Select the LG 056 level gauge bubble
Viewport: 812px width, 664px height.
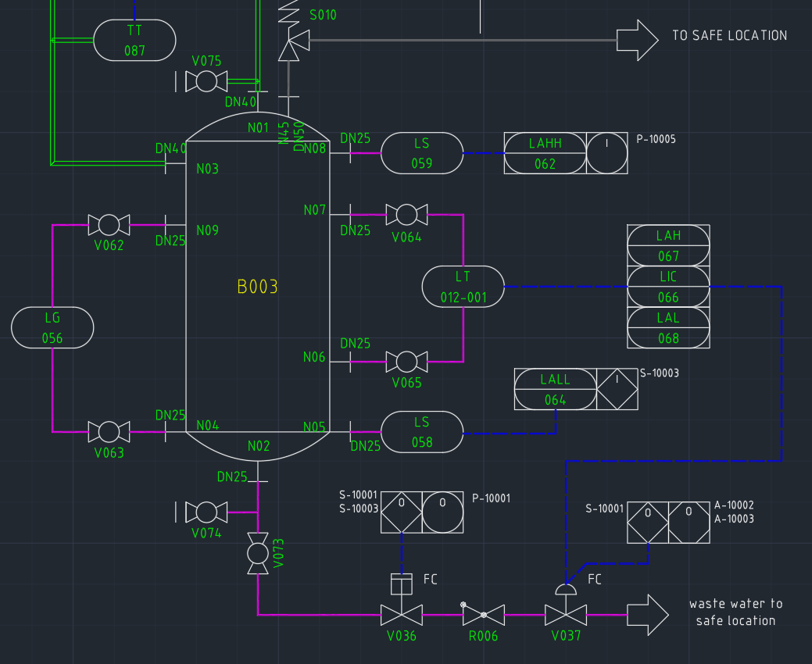click(52, 327)
